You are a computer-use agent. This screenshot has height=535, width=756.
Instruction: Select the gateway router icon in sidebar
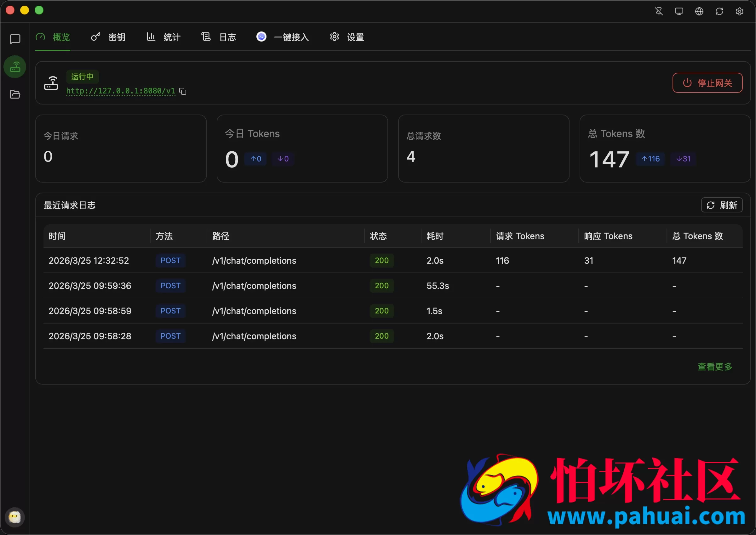coord(14,67)
